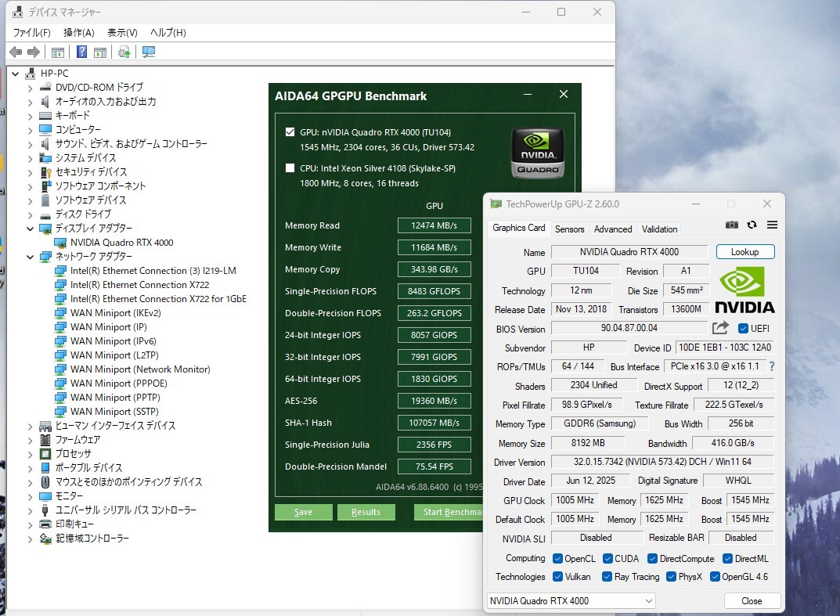Click the GPU-Z Name field
840x616 pixels.
(629, 252)
